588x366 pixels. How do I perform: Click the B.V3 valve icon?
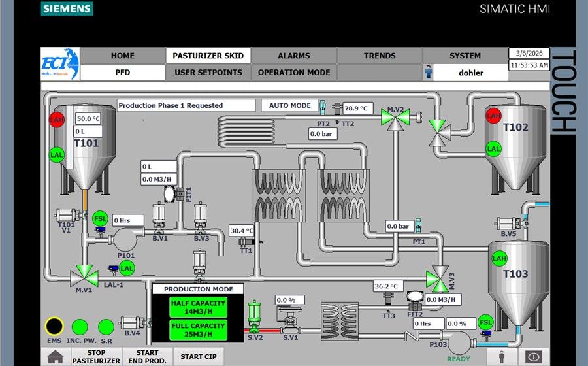point(201,218)
